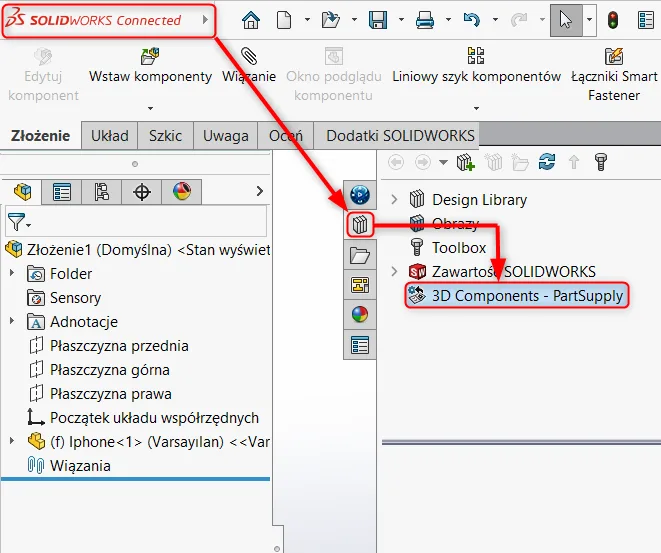Expand the Folder tree node

pyautogui.click(x=12, y=273)
